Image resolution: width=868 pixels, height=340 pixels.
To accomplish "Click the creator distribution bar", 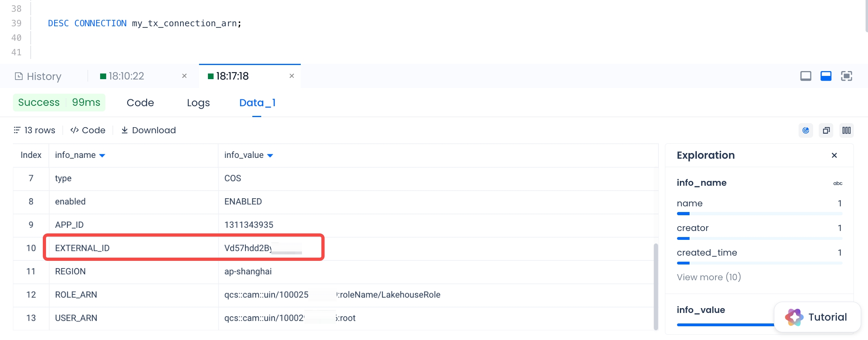I will click(x=759, y=238).
